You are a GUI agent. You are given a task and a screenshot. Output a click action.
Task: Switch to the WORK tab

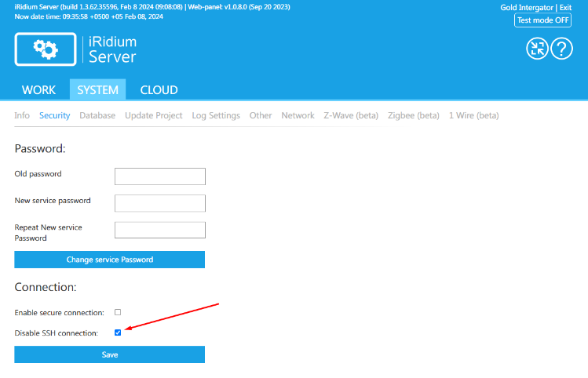(x=38, y=89)
